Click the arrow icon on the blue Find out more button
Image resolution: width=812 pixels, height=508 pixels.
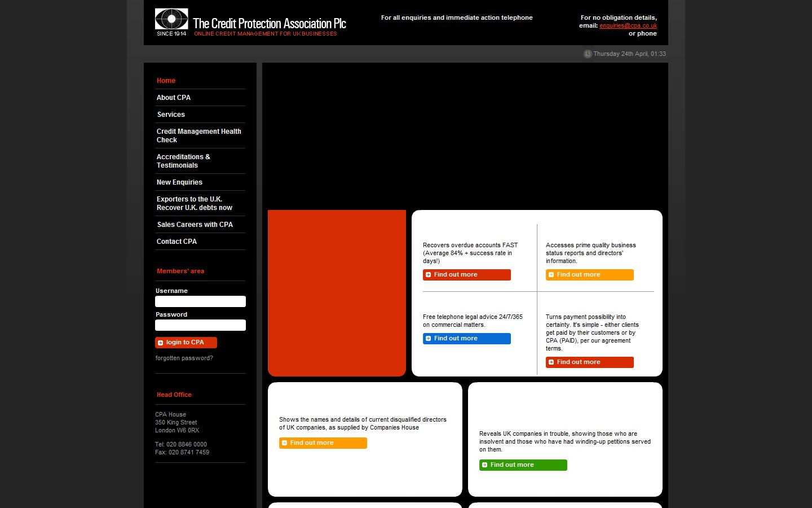pyautogui.click(x=428, y=339)
